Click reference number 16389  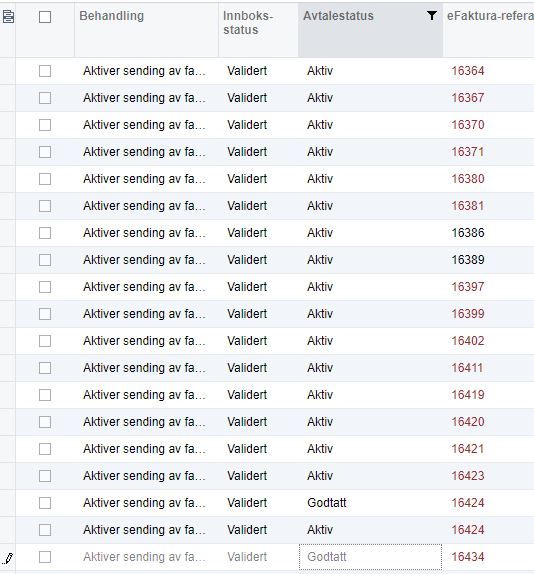pyautogui.click(x=468, y=260)
